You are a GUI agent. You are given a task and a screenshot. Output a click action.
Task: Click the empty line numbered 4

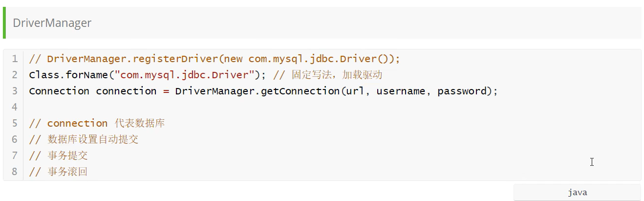pyautogui.click(x=195, y=107)
